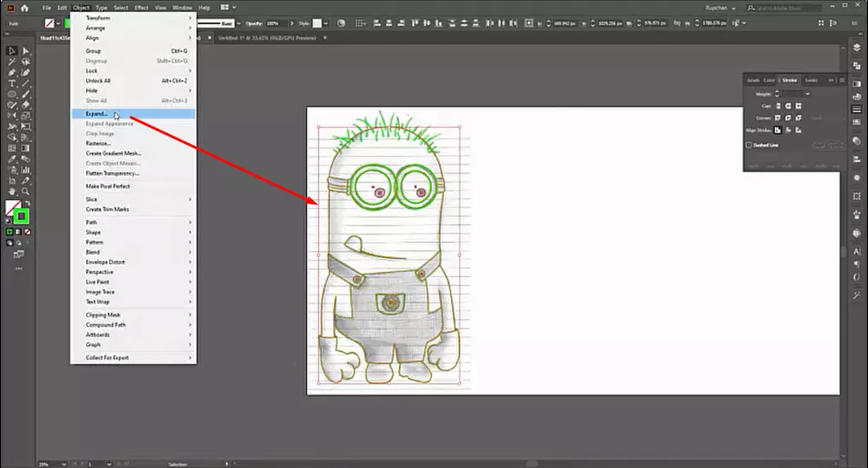Image resolution: width=868 pixels, height=468 pixels.
Task: Click the Round Join corner icon
Action: (x=789, y=118)
